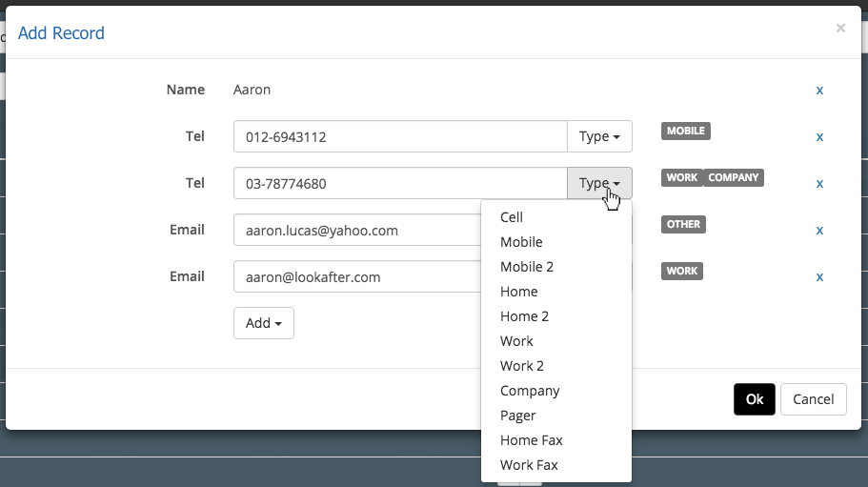
Task: Remove the 03-78774680 phone row
Action: click(x=819, y=184)
